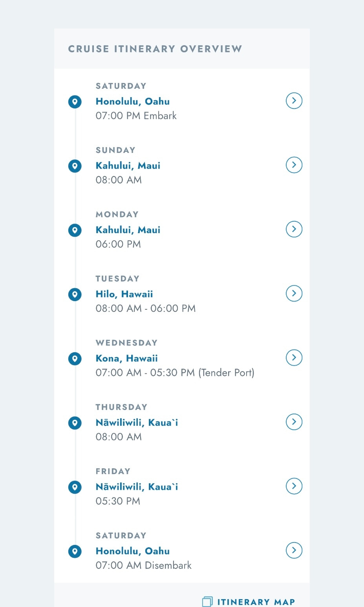Open the Hilo, Hawaii port link
The height and width of the screenshot is (607, 364).
[124, 294]
